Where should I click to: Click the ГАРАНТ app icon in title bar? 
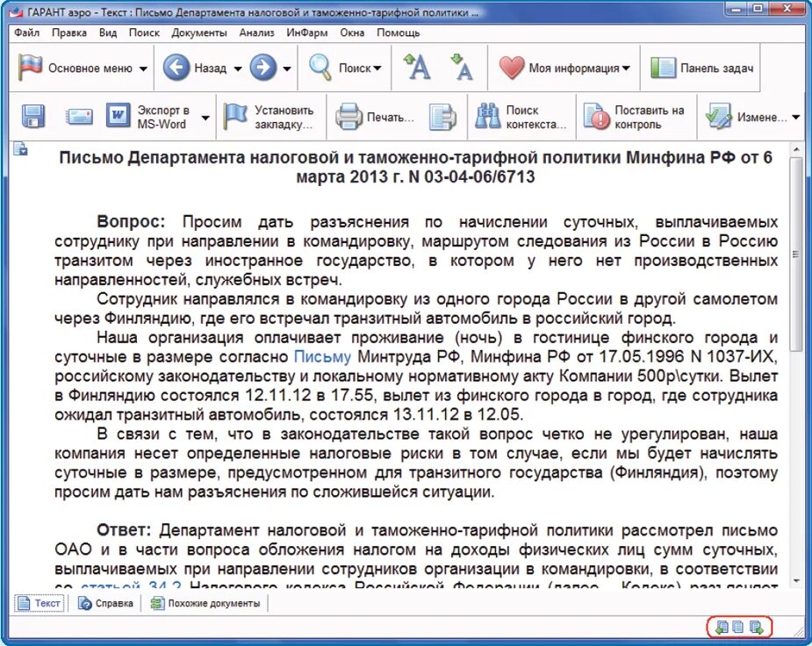click(17, 11)
